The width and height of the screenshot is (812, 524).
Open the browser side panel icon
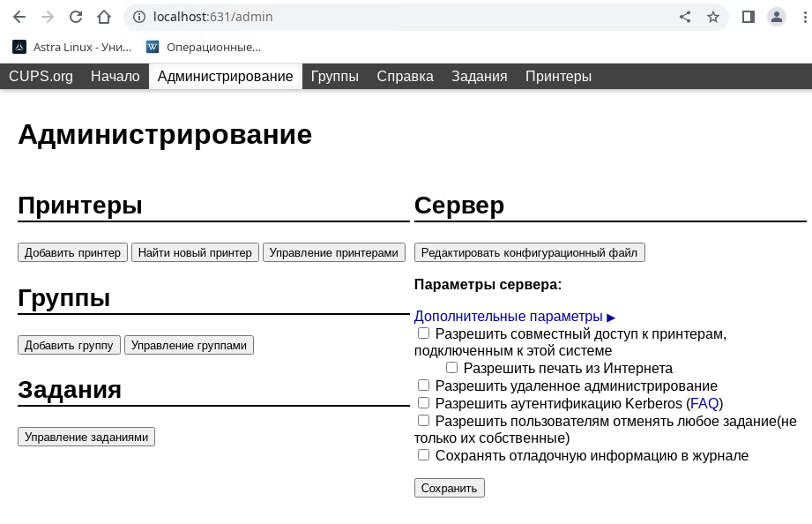(x=749, y=17)
